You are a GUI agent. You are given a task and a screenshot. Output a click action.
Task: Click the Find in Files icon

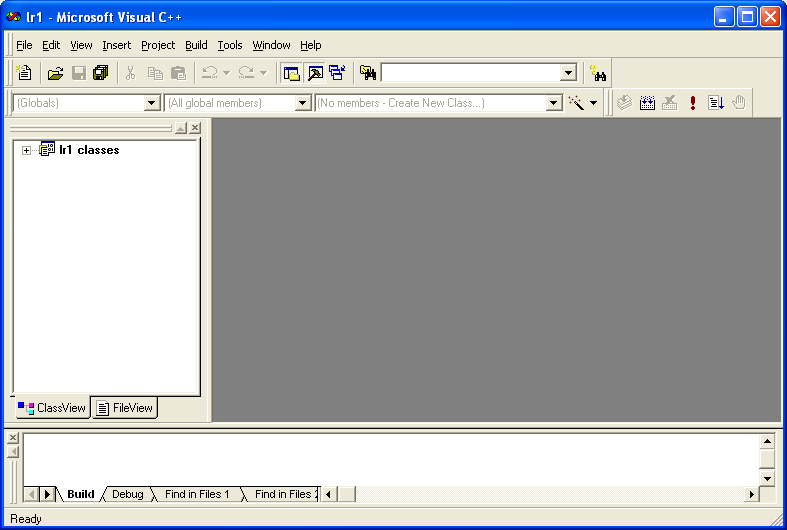(x=368, y=73)
